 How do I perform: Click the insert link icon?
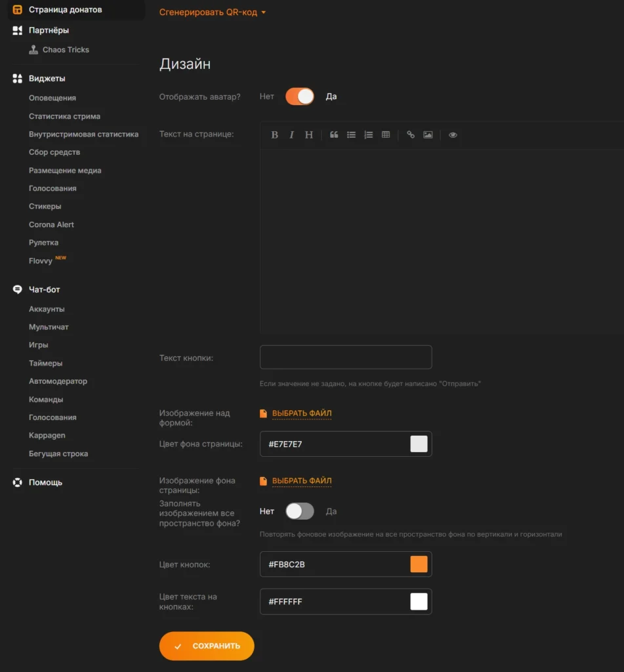[411, 135]
